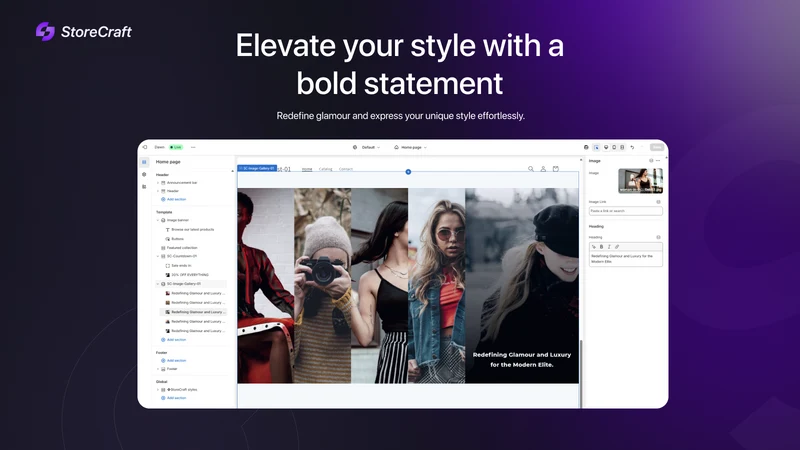Select the Image banner section row
The width and height of the screenshot is (800, 450).
pyautogui.click(x=191, y=220)
